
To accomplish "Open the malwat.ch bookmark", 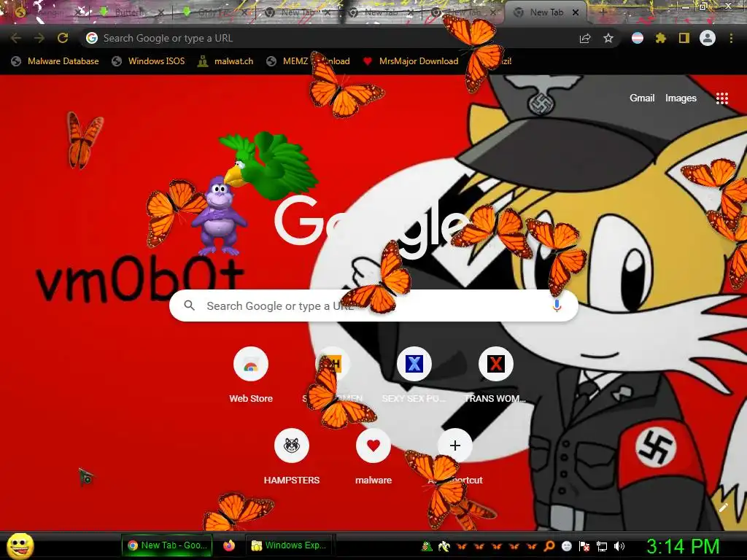I will click(x=225, y=61).
